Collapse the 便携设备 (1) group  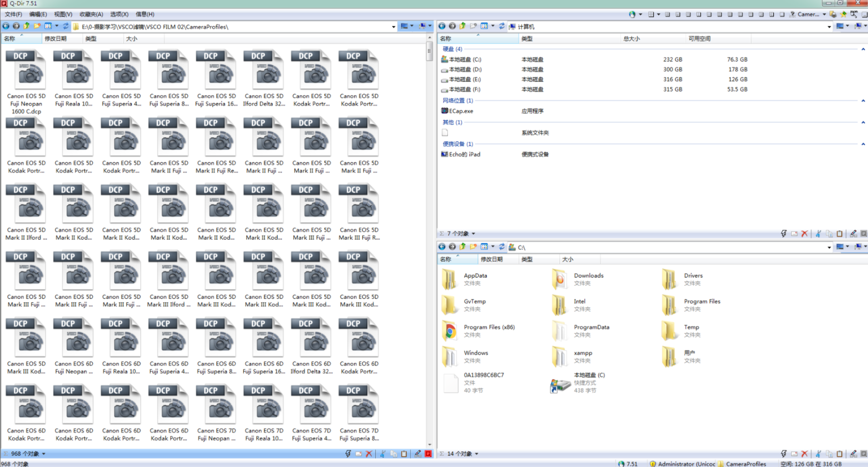(x=863, y=144)
